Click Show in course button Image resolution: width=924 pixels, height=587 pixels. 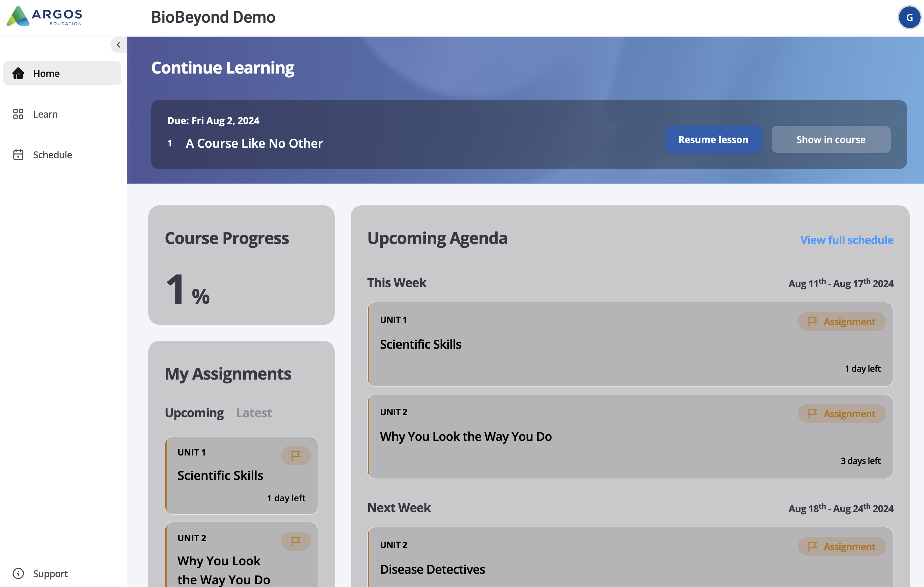coord(831,139)
